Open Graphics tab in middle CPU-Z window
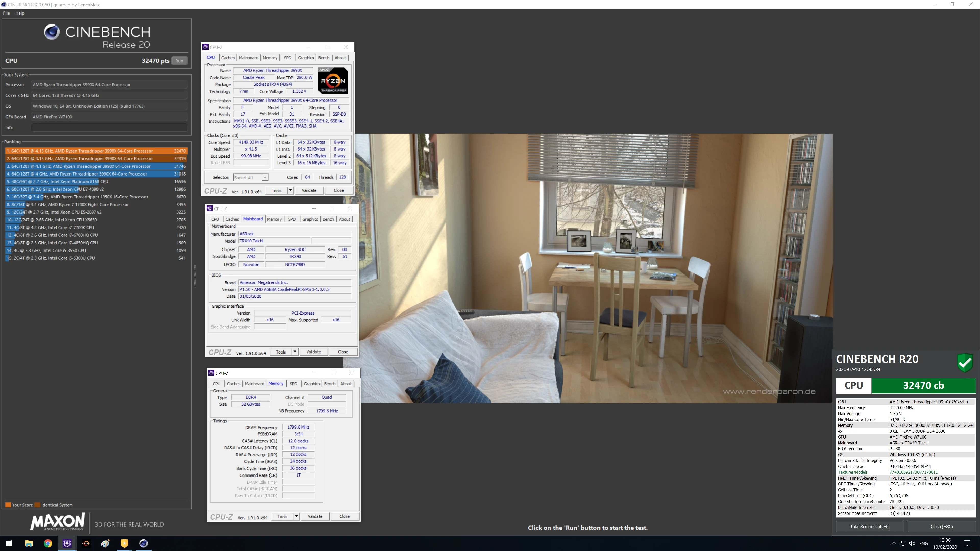This screenshot has height=551, width=980. (310, 219)
